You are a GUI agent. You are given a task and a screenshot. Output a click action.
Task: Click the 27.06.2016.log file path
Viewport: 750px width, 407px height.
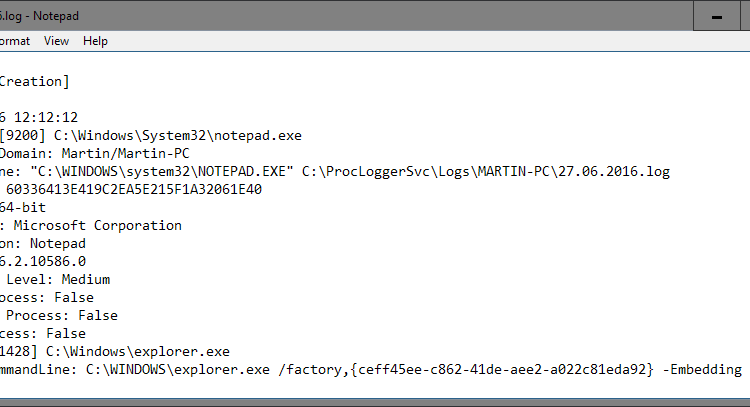486,171
